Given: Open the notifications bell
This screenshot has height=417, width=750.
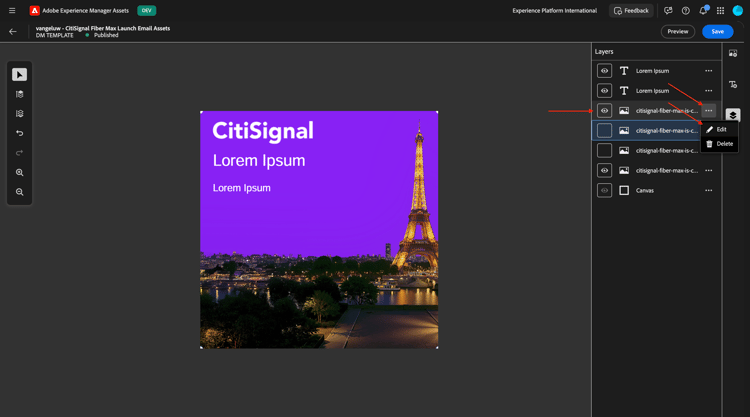Looking at the screenshot, I should [x=703, y=11].
